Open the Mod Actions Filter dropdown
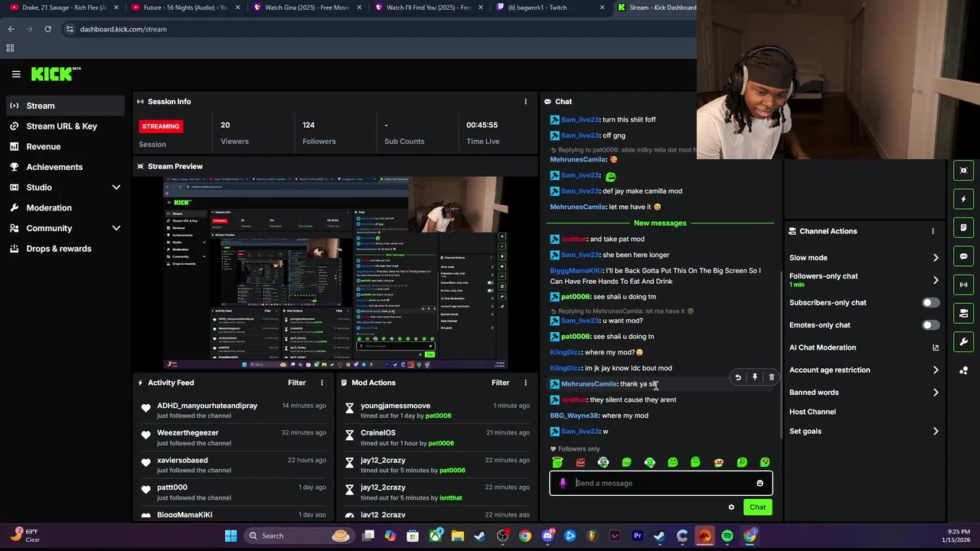The height and width of the screenshot is (551, 980). [x=500, y=383]
